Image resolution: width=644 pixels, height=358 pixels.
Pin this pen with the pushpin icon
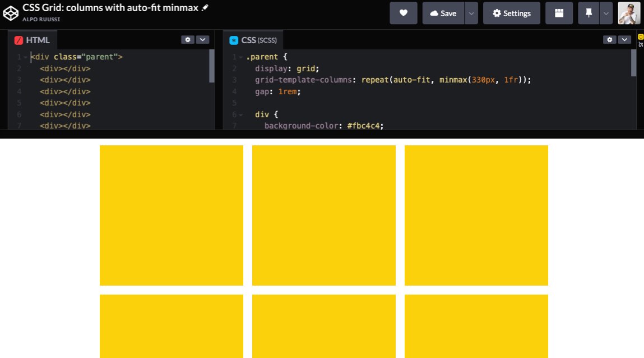589,13
